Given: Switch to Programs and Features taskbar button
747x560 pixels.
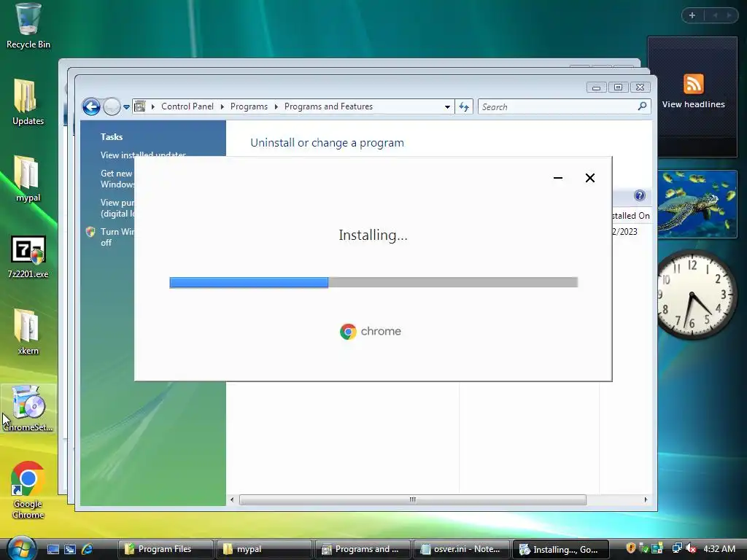Looking at the screenshot, I should 363,549.
